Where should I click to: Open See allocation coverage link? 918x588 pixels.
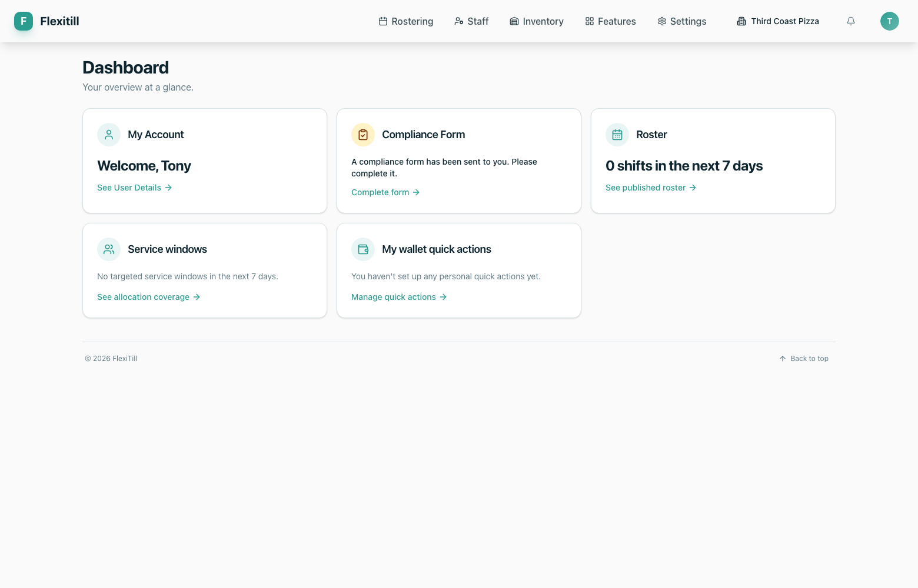149,297
